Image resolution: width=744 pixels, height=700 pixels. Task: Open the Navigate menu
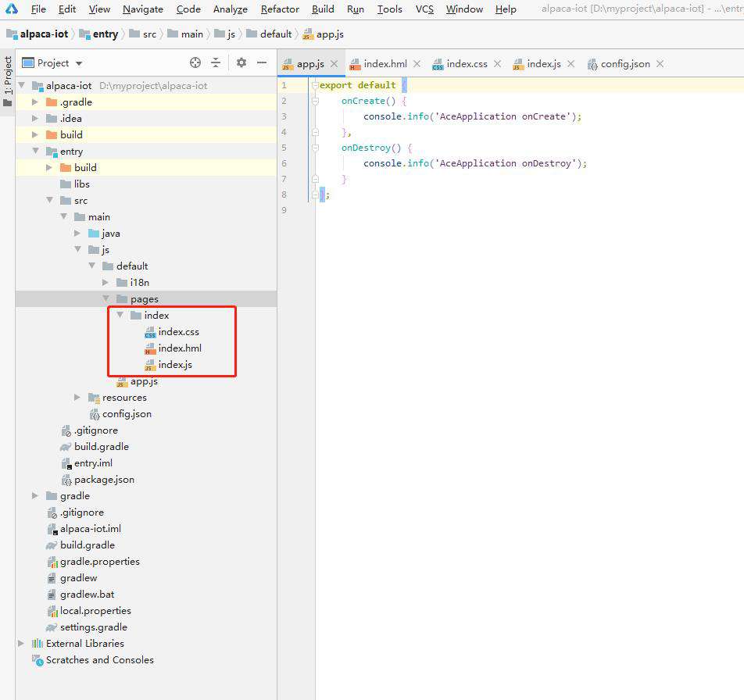(143, 9)
